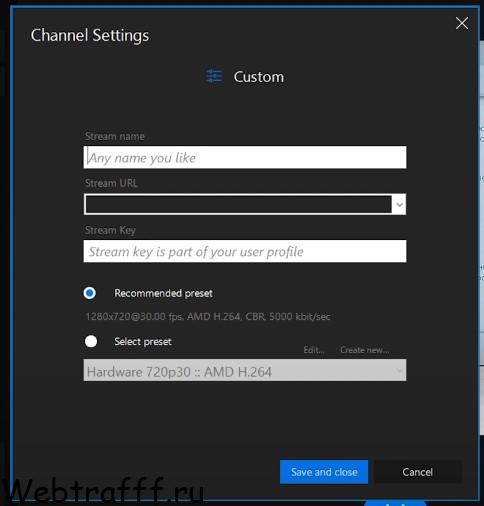The width and height of the screenshot is (484, 506).
Task: Focus the Stream name input field
Action: coord(245,157)
